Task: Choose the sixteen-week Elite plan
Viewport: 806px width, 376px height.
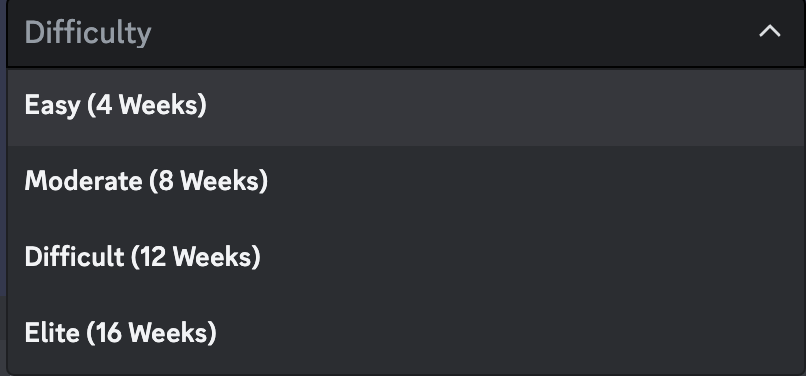Action: [x=406, y=333]
